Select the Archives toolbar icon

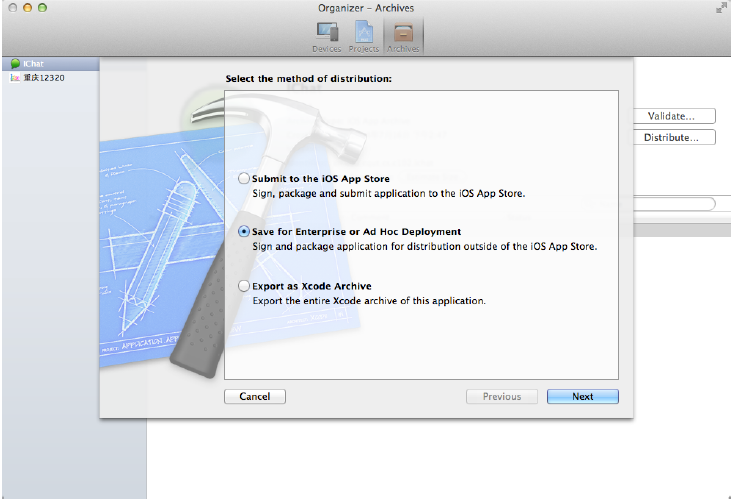click(x=403, y=36)
